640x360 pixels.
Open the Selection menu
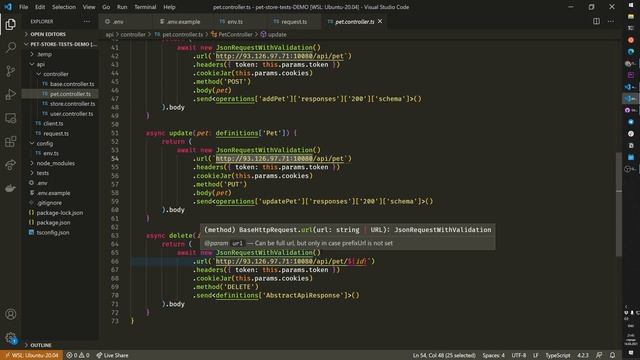pyautogui.click(x=64, y=7)
